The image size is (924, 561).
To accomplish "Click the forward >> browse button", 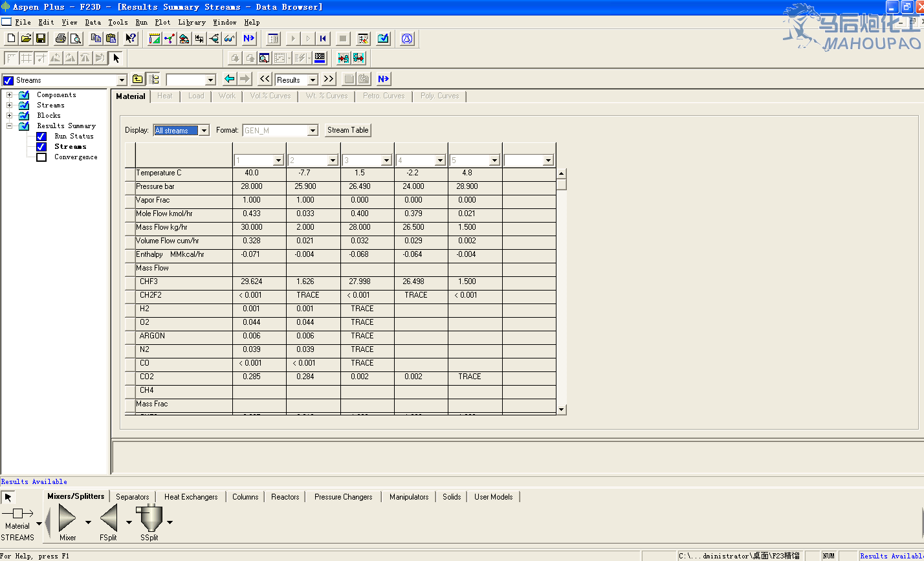I will 329,79.
